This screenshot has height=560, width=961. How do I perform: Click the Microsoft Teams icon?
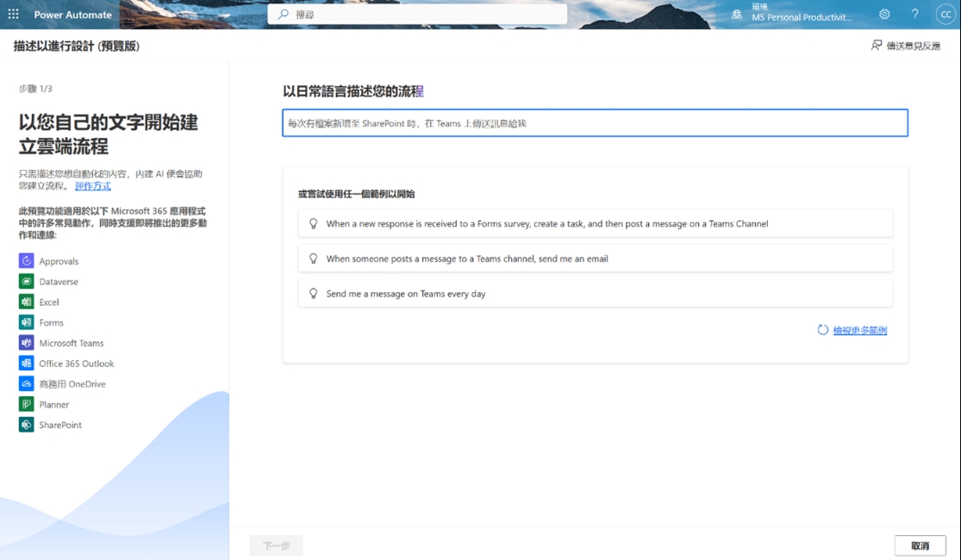26,343
